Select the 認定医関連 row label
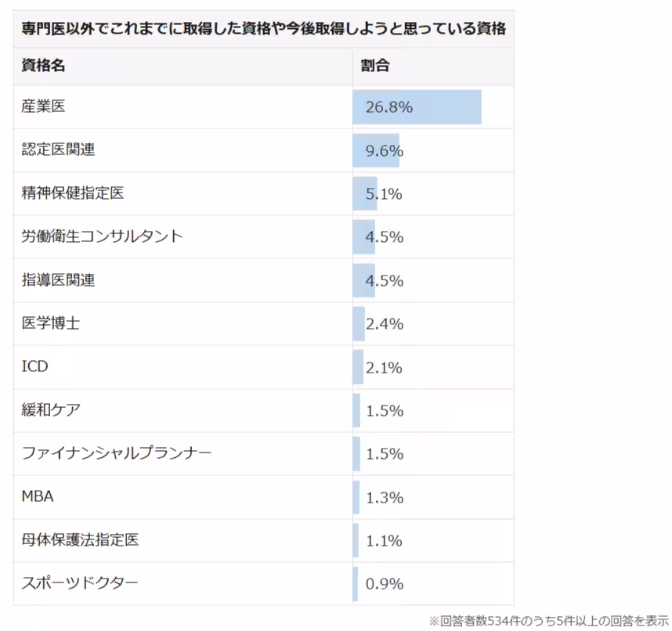 tap(58, 150)
